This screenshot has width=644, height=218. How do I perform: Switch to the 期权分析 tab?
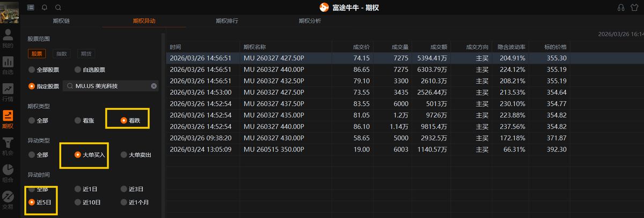310,21
